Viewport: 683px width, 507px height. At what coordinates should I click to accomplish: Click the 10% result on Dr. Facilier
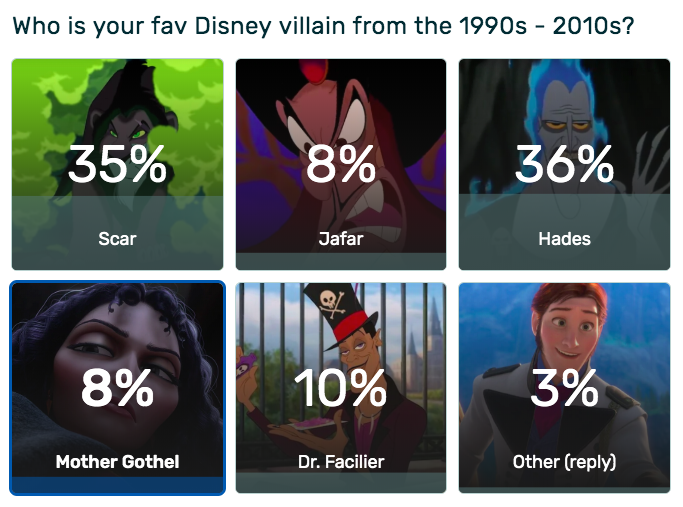click(x=341, y=388)
